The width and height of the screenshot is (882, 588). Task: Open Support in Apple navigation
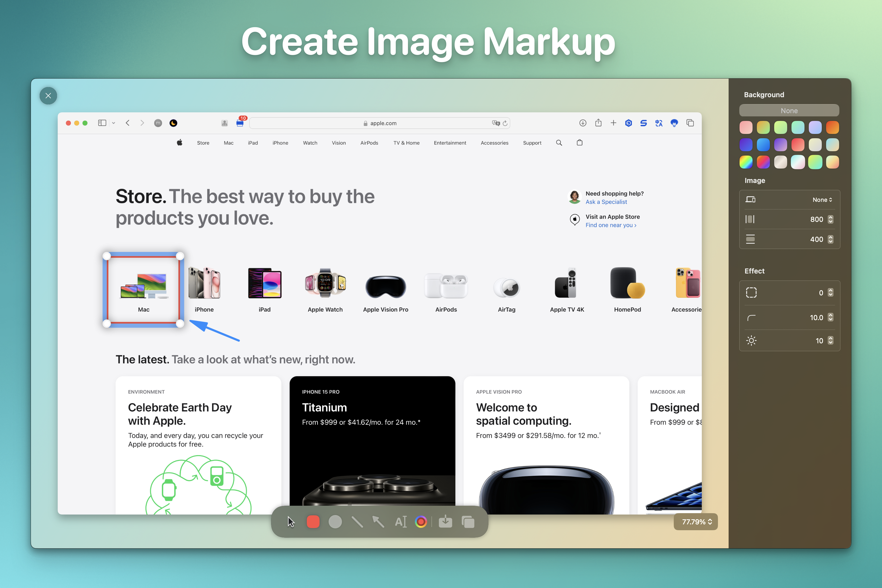532,143
